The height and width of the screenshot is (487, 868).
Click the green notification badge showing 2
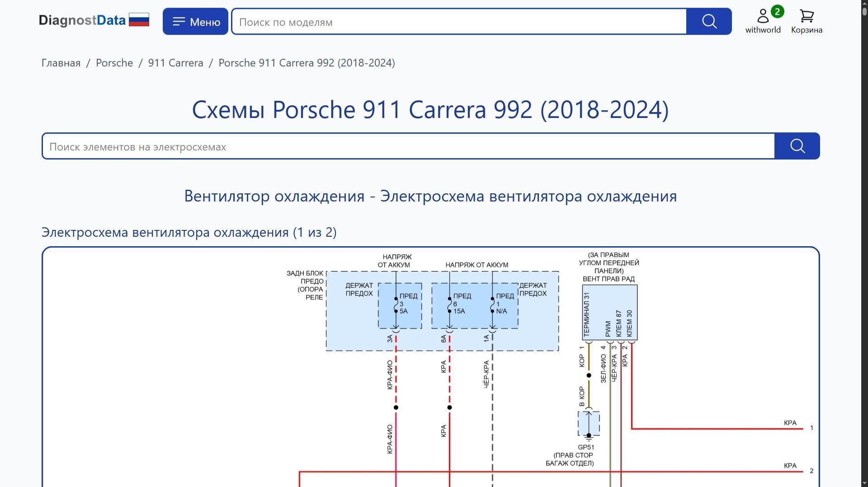[x=777, y=12]
